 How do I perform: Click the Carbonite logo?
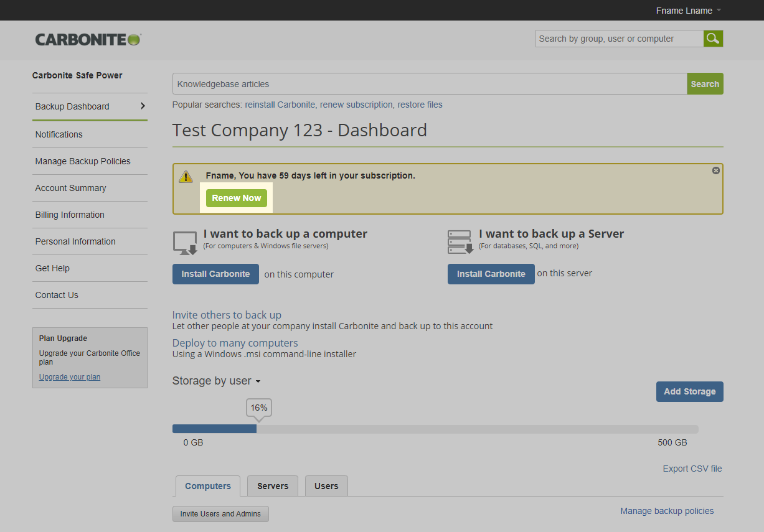[88, 39]
